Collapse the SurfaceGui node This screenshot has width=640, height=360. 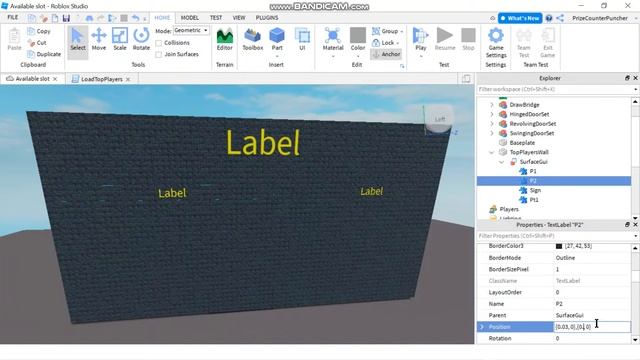pyautogui.click(x=502, y=162)
